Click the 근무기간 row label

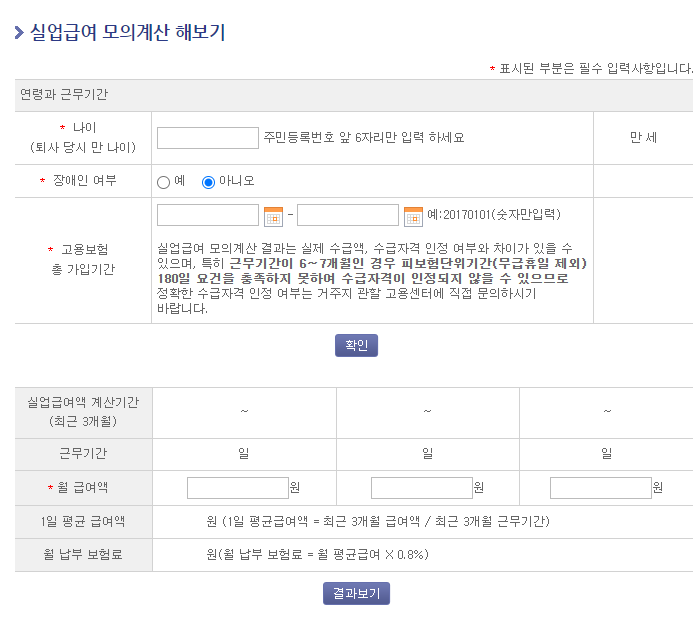83,453
